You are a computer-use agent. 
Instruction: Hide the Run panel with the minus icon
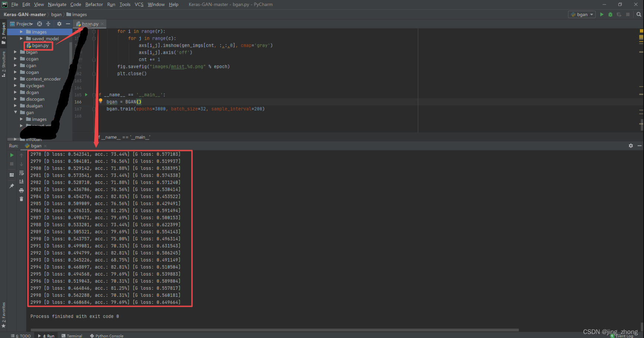[640, 146]
